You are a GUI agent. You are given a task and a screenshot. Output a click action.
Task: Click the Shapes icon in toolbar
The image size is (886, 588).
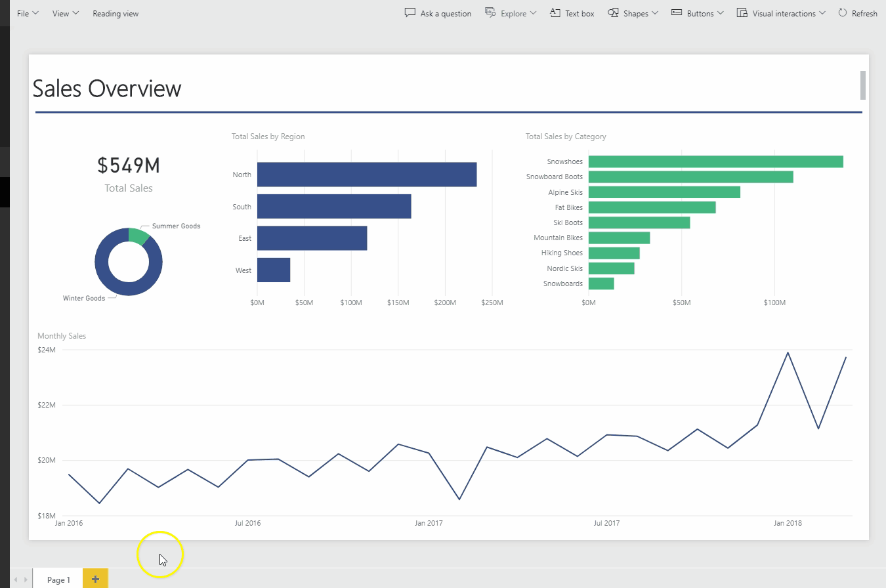[x=613, y=12]
